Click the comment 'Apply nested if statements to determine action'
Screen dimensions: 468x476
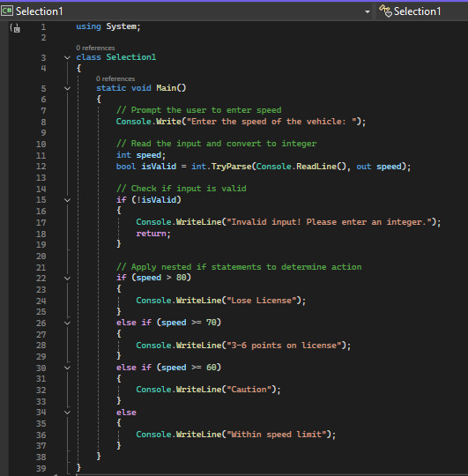pyautogui.click(x=239, y=267)
